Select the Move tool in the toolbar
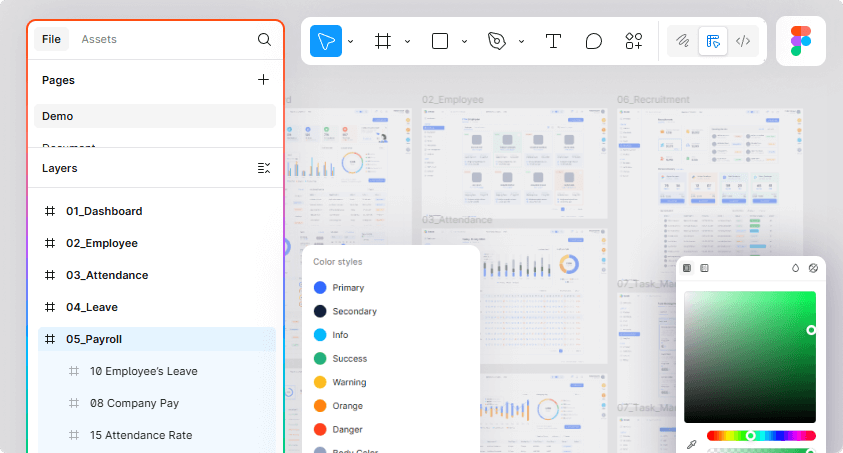 coord(326,41)
